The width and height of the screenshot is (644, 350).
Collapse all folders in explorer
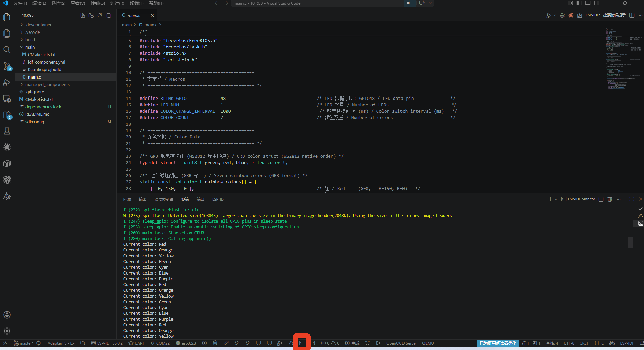click(x=109, y=15)
